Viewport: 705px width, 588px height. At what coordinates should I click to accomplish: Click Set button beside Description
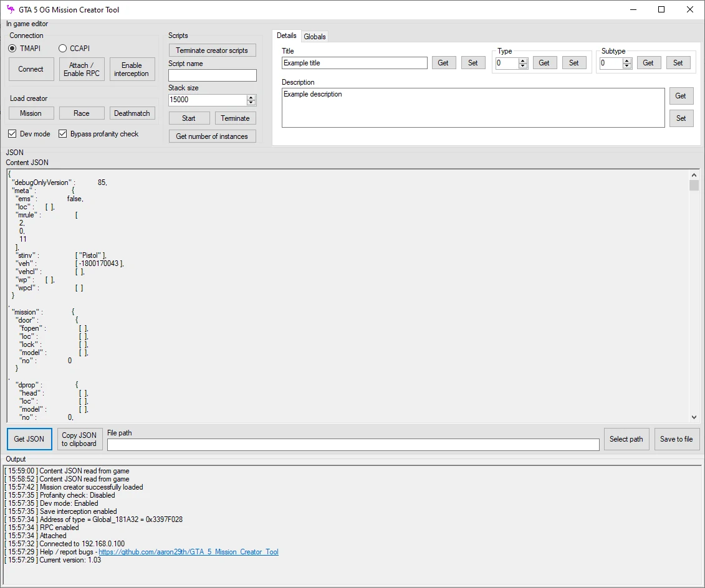click(681, 118)
